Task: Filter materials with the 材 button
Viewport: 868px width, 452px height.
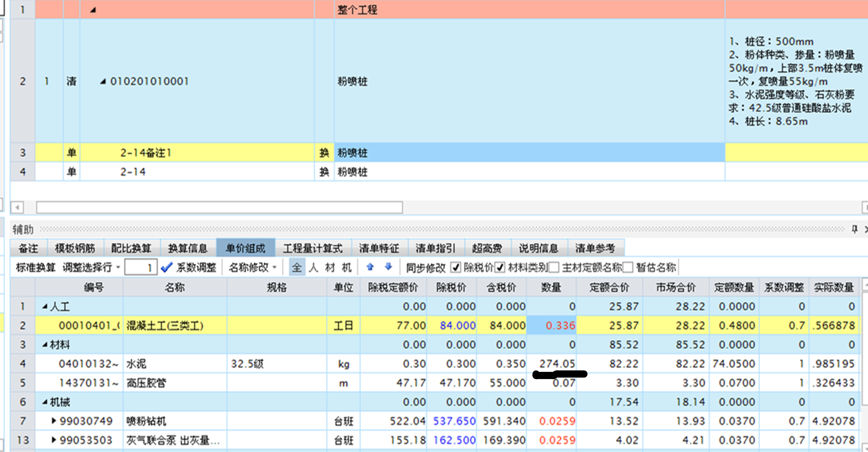Action: (x=330, y=267)
